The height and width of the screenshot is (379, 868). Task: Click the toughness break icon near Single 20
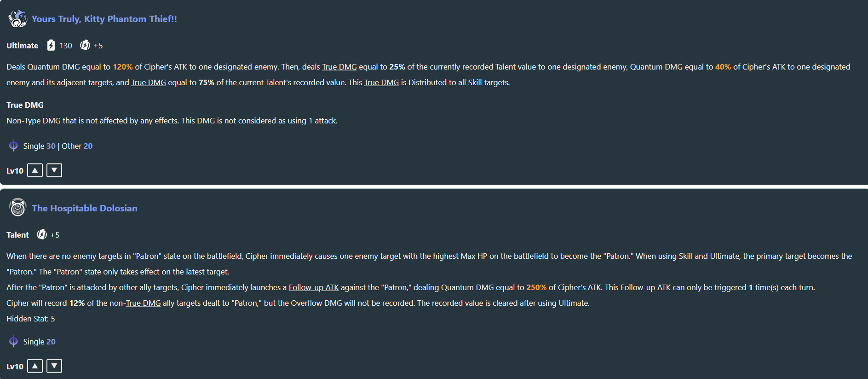click(x=13, y=342)
